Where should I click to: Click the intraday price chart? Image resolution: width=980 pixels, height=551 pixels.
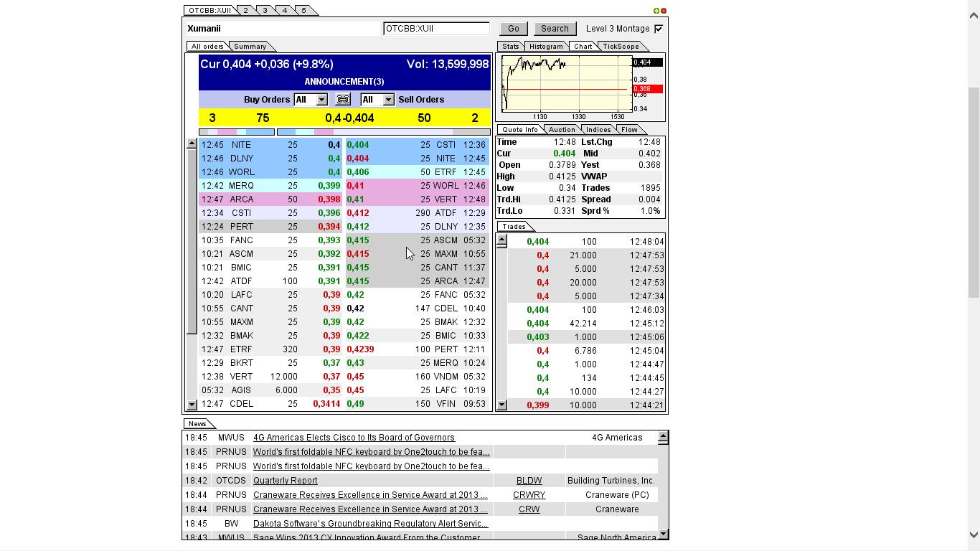567,85
